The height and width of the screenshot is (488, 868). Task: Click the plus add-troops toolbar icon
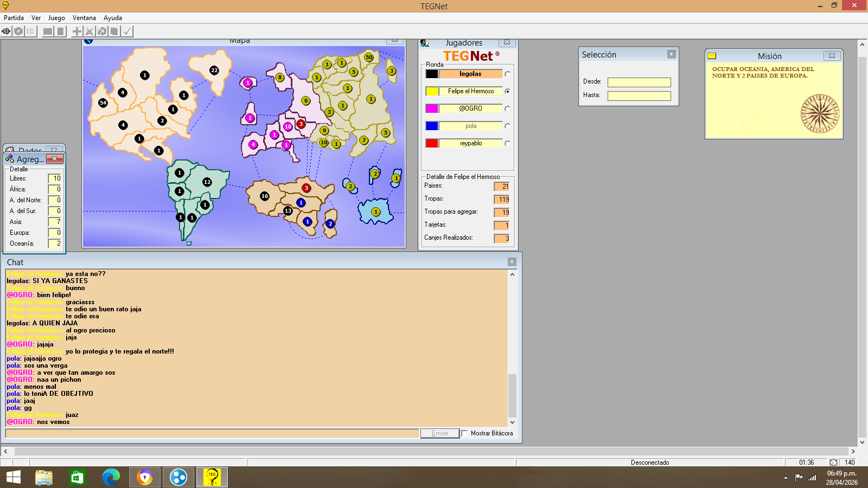coord(77,31)
